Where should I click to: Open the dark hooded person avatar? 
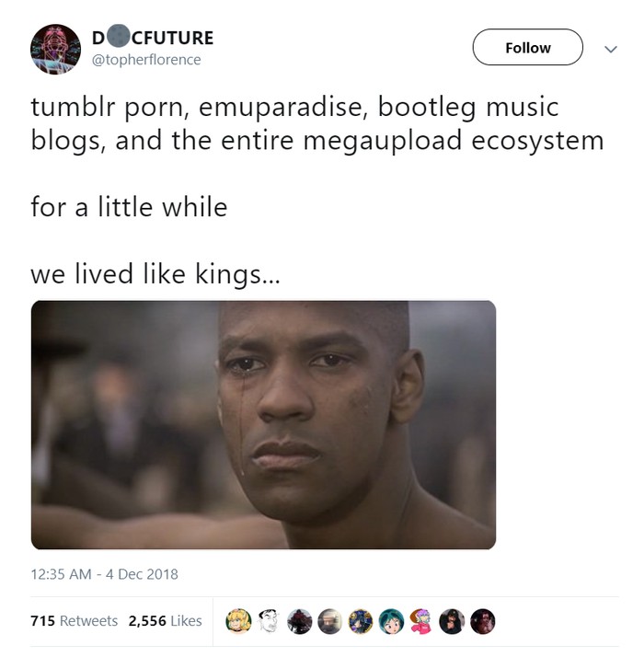tap(452, 621)
